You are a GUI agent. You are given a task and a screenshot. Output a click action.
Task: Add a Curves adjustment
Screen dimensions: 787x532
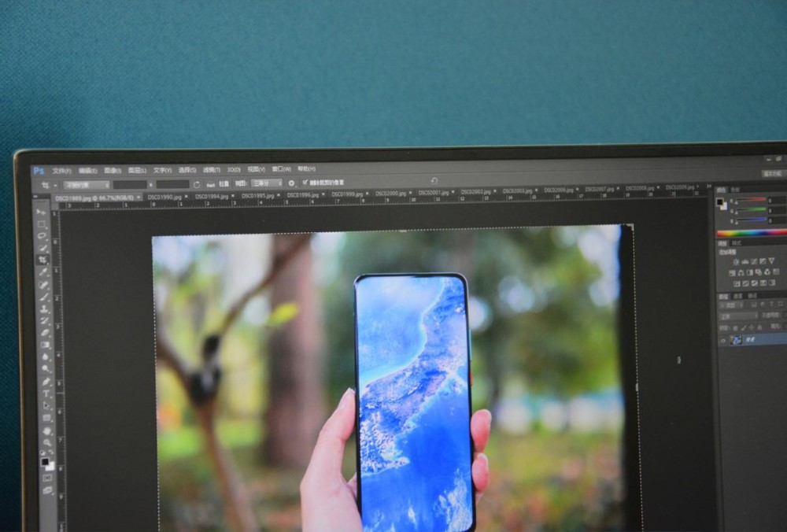(754, 261)
